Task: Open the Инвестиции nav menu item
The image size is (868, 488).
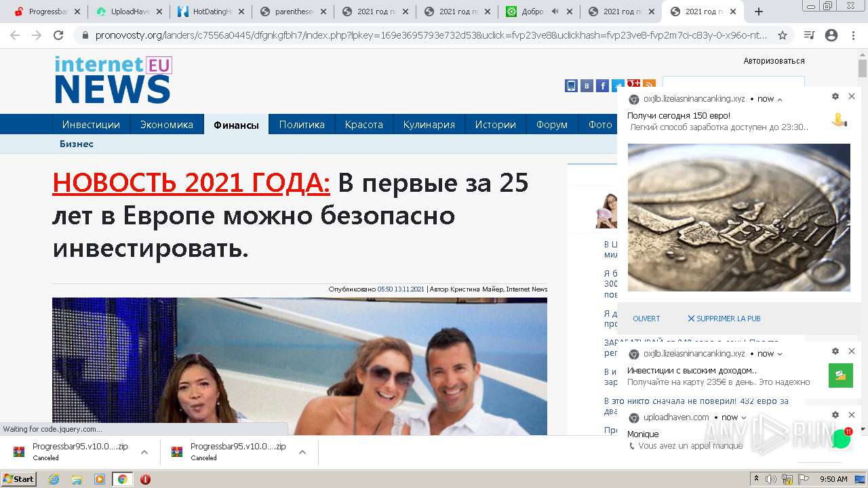Action: (91, 125)
